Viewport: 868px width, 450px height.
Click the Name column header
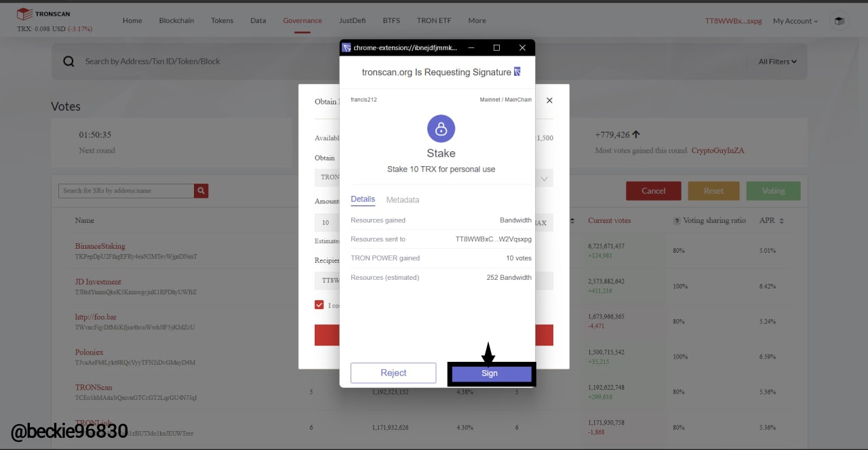(85, 220)
